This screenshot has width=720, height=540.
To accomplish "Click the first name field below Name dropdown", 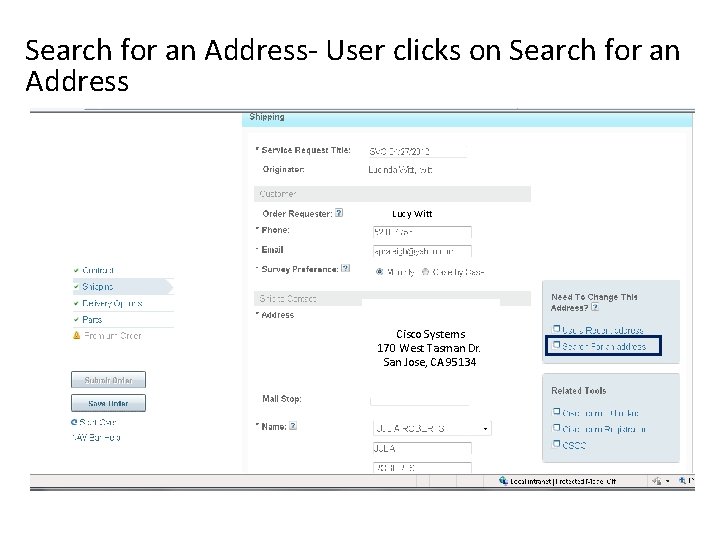I will tap(422, 448).
